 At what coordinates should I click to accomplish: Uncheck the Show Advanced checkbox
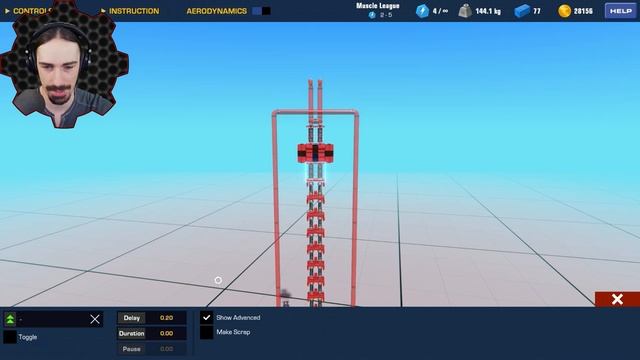point(207,318)
